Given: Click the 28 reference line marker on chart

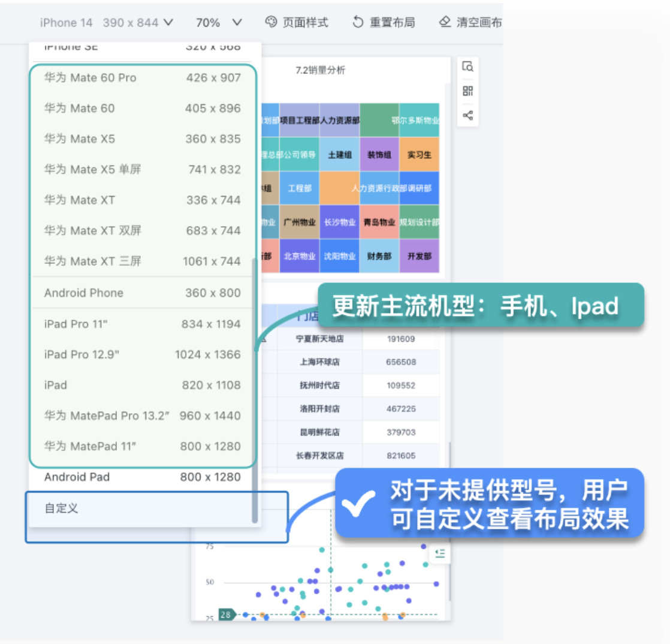Looking at the screenshot, I should point(227,615).
